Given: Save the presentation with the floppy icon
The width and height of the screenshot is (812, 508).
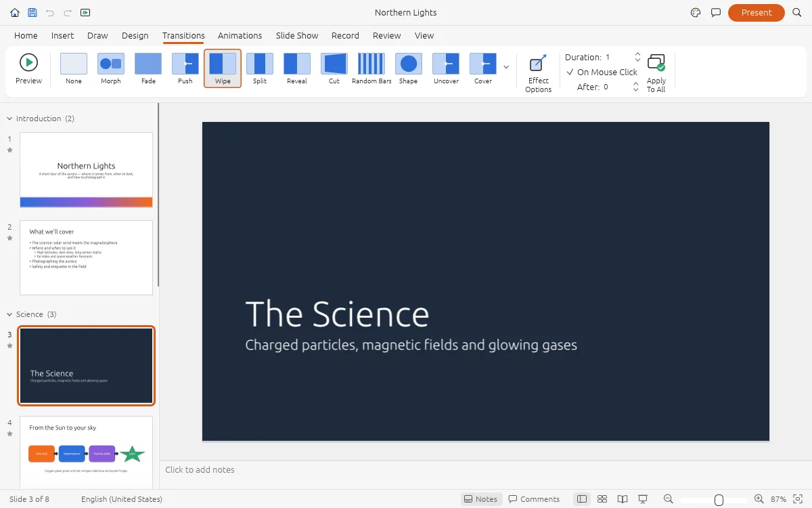Looking at the screenshot, I should (x=32, y=12).
